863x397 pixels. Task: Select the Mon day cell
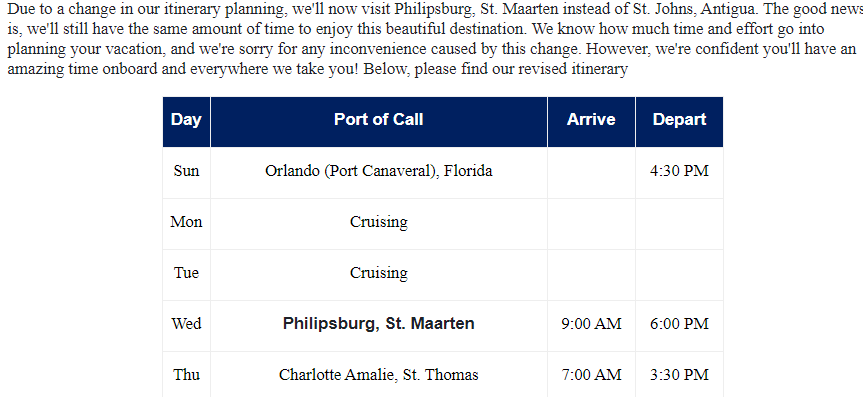186,224
